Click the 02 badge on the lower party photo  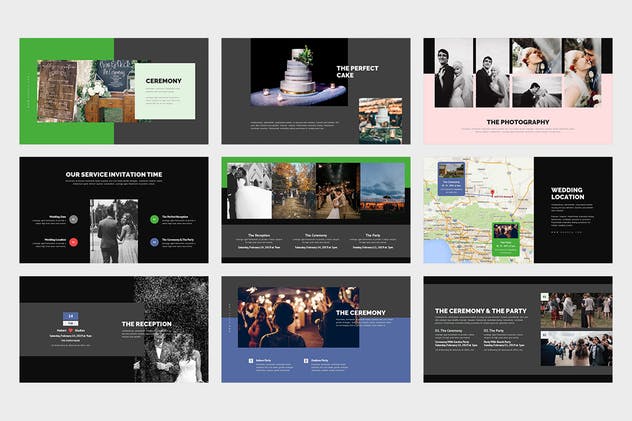[544, 335]
